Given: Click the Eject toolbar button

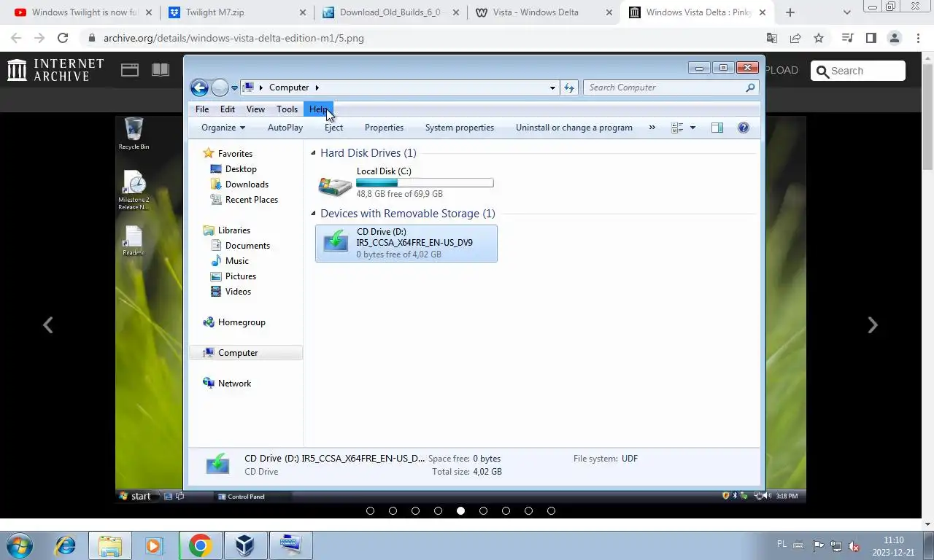Looking at the screenshot, I should click(x=333, y=128).
